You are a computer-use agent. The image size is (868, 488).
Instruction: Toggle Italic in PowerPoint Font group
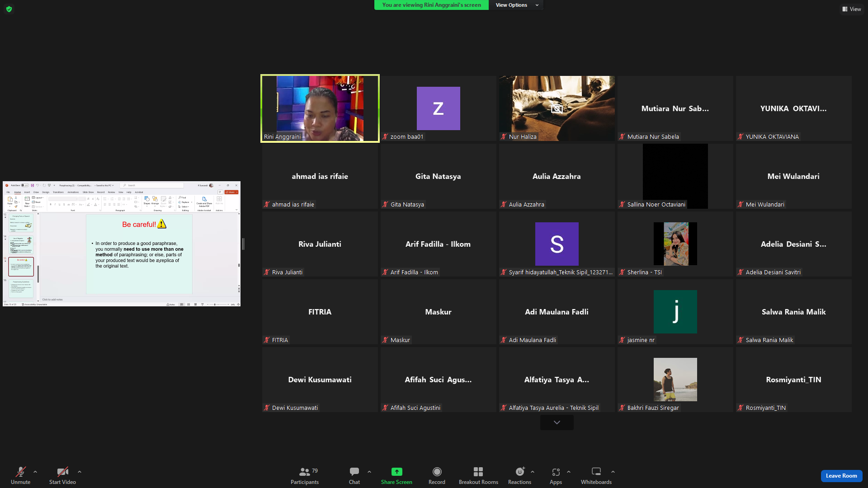coord(55,205)
